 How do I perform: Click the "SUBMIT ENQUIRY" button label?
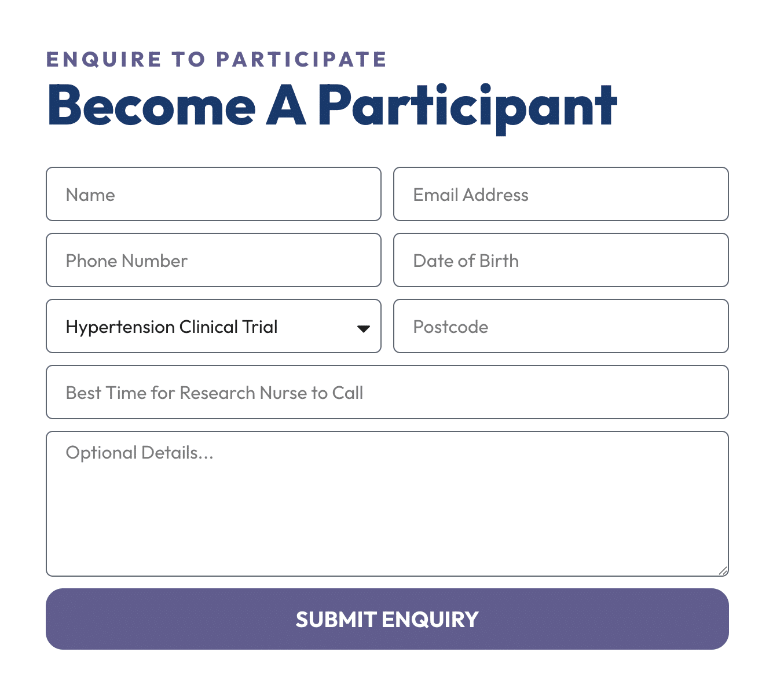387,620
